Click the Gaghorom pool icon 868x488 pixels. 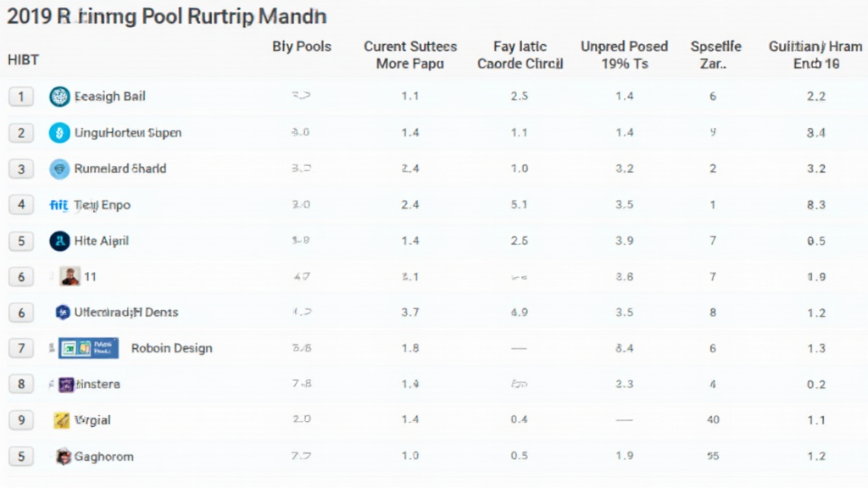click(x=63, y=457)
